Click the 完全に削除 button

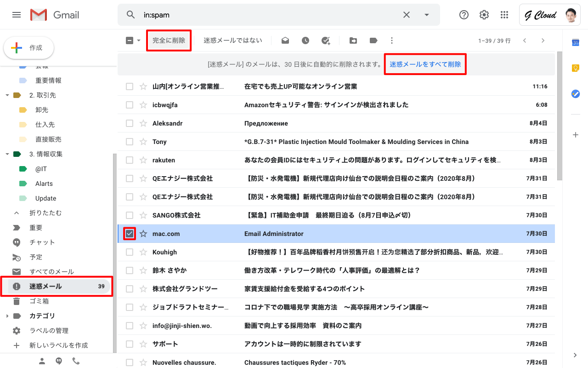(169, 40)
